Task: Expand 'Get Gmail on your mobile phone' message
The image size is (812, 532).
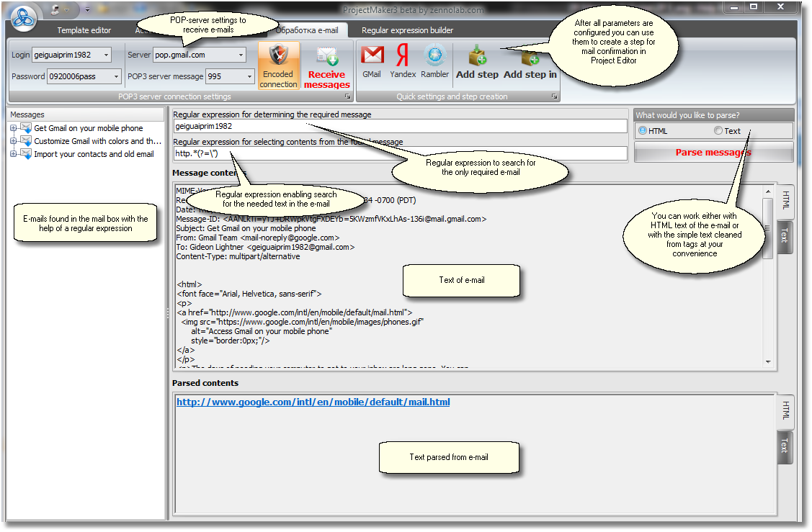Action: point(13,128)
